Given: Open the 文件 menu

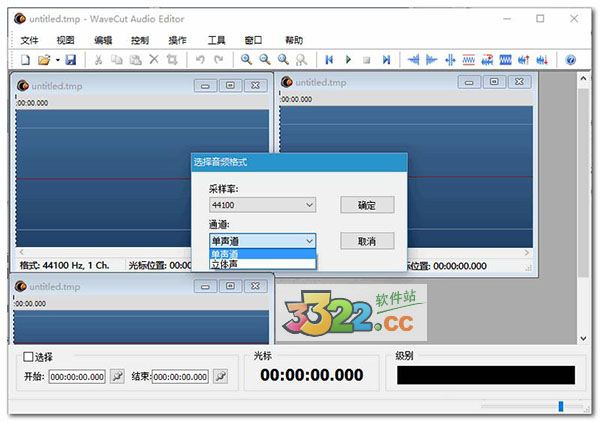Looking at the screenshot, I should (x=29, y=40).
